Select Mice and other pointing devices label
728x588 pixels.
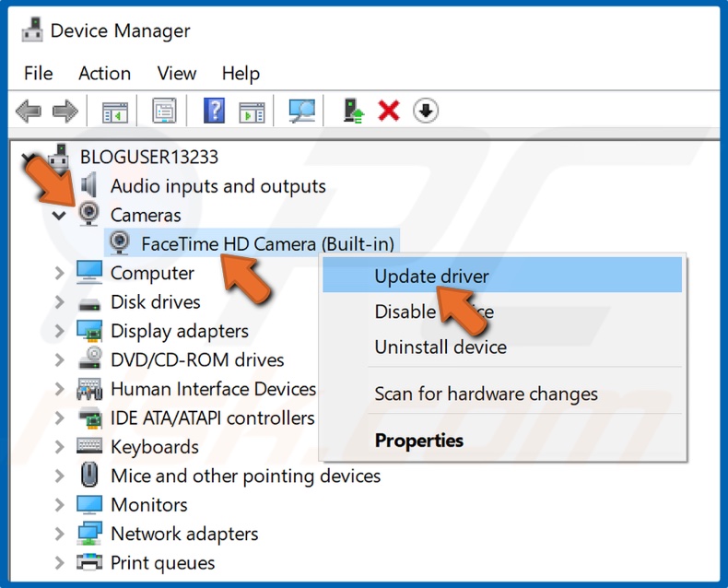coord(246,476)
